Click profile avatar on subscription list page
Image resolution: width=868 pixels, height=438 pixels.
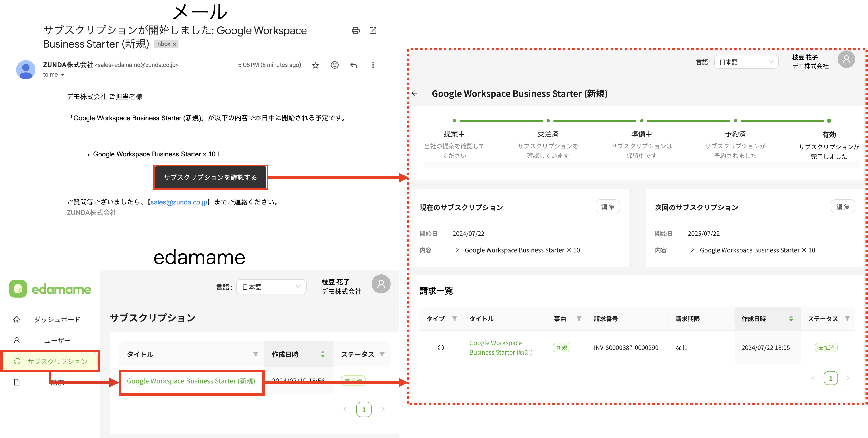point(381,284)
